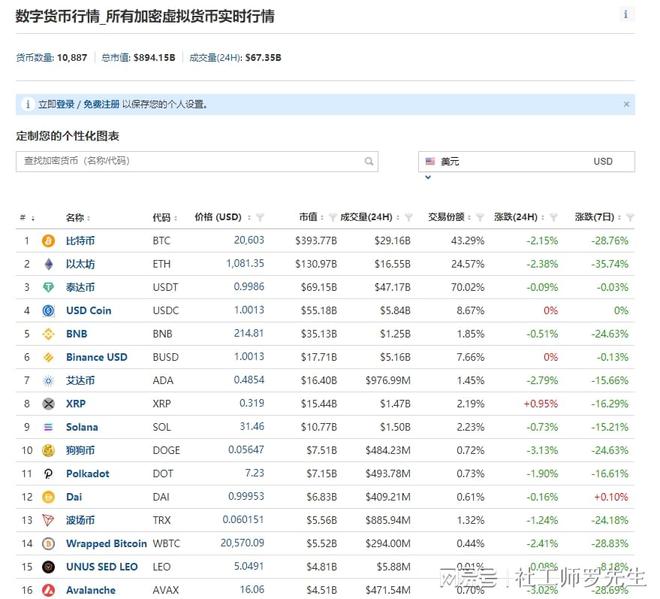
Task: Open the 艾达币 coin link
Action: [x=80, y=381]
